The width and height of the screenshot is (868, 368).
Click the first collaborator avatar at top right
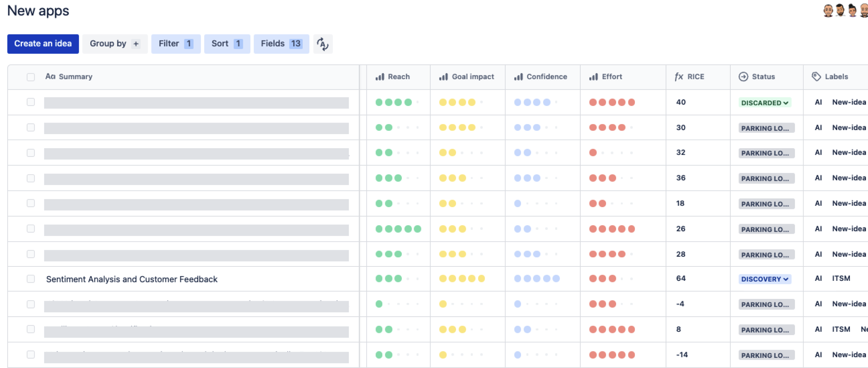point(828,10)
